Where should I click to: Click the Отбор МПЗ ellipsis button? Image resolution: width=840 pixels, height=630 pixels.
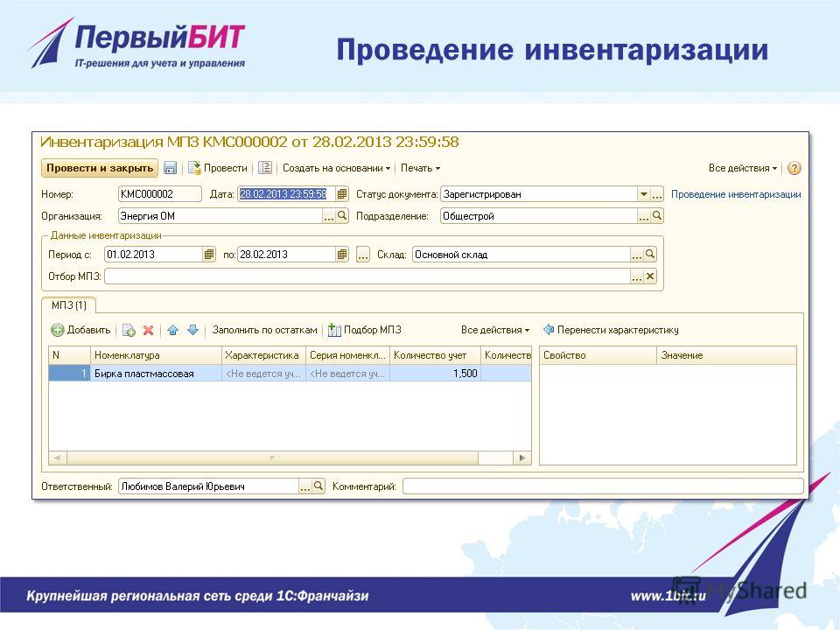tap(637, 276)
